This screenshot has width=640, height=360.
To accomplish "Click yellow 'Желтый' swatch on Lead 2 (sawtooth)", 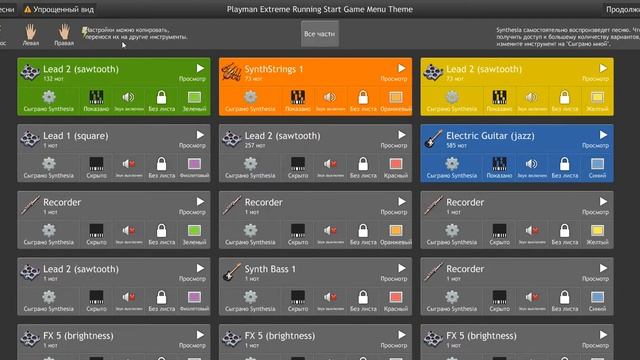I will coord(597,97).
